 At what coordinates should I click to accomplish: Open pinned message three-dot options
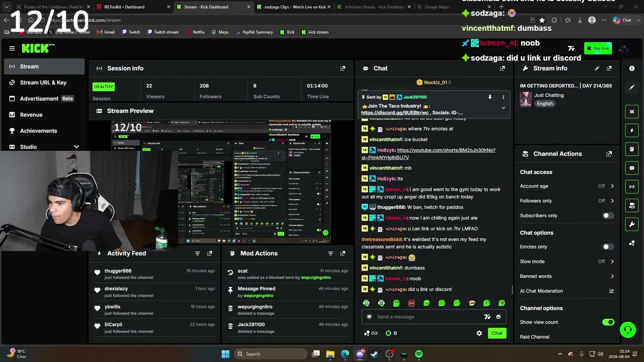click(503, 97)
